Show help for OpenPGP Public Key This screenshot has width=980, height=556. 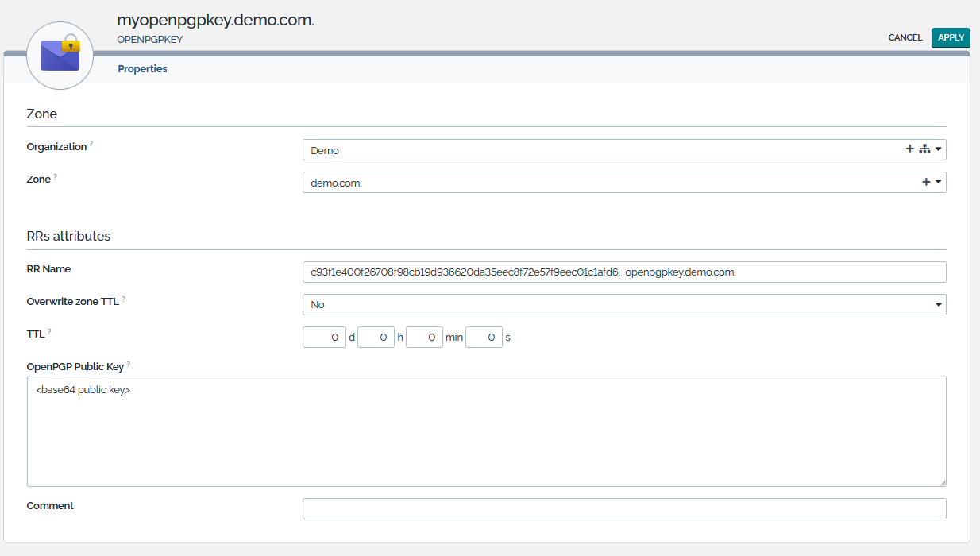(129, 364)
